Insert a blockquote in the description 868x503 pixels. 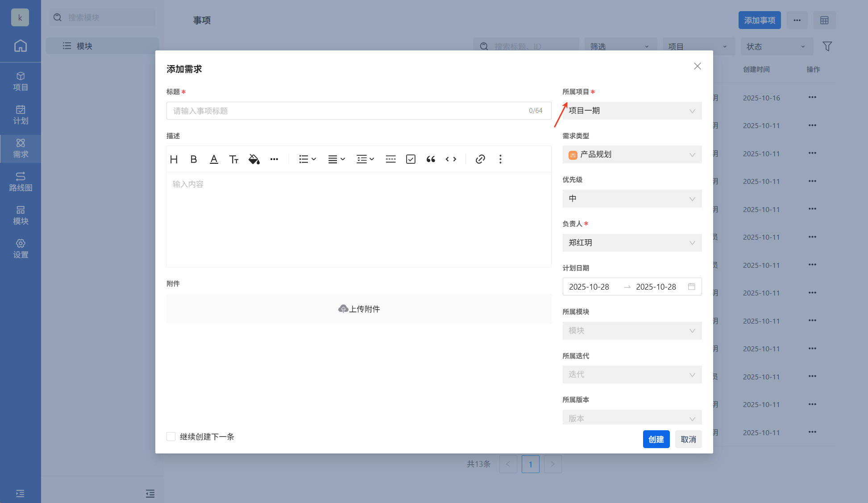(431, 159)
